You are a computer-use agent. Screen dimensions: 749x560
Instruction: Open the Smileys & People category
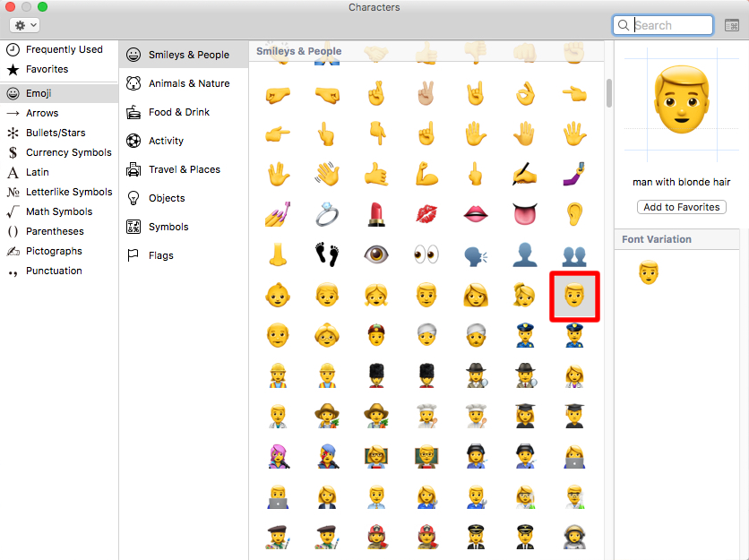click(184, 55)
